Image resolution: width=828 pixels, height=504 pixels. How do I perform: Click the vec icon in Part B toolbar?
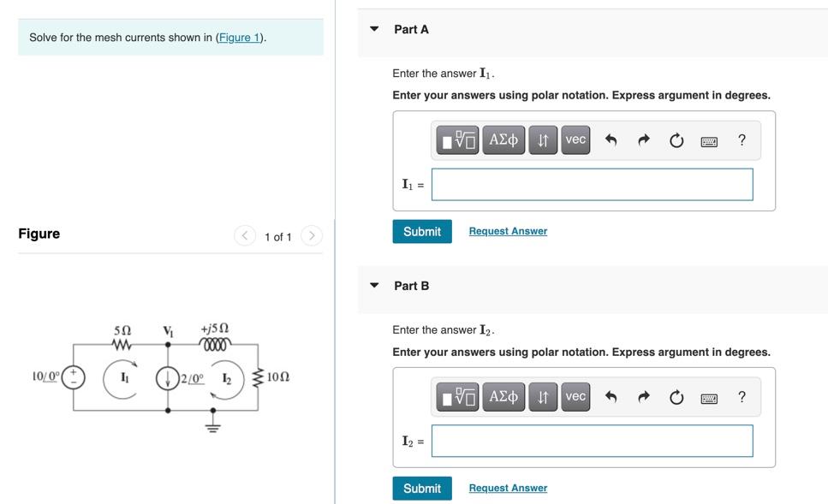point(575,396)
